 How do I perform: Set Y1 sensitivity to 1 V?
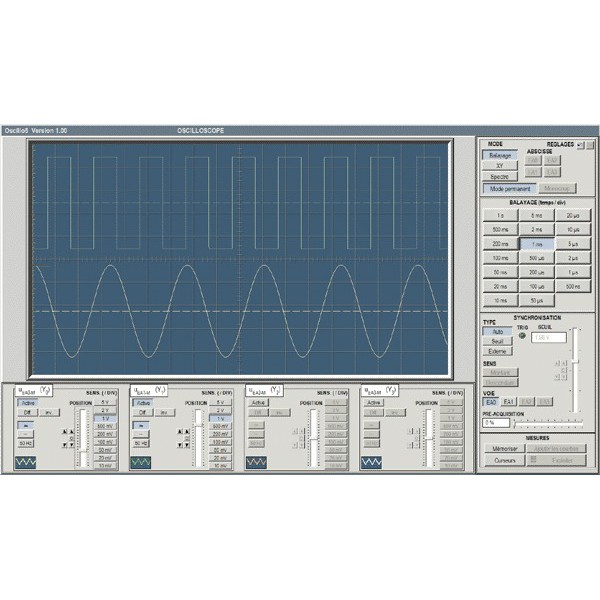coord(220,419)
